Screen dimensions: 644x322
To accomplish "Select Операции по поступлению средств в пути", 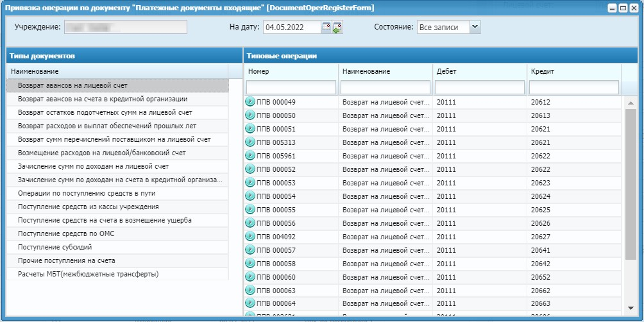I will (x=117, y=194).
